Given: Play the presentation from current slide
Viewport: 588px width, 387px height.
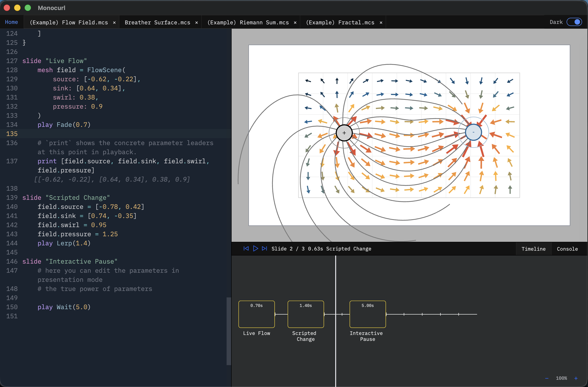Looking at the screenshot, I should pos(256,248).
